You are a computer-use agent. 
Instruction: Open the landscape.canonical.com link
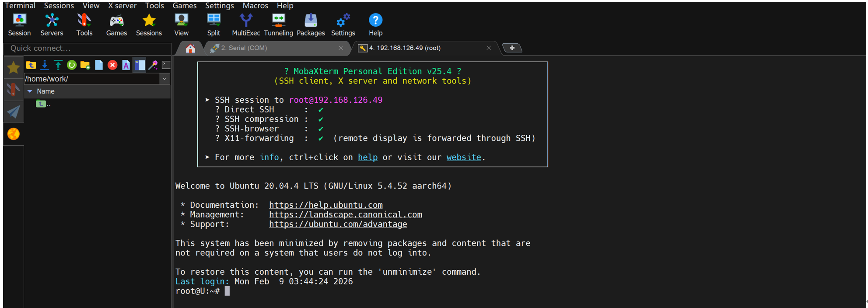coord(346,214)
